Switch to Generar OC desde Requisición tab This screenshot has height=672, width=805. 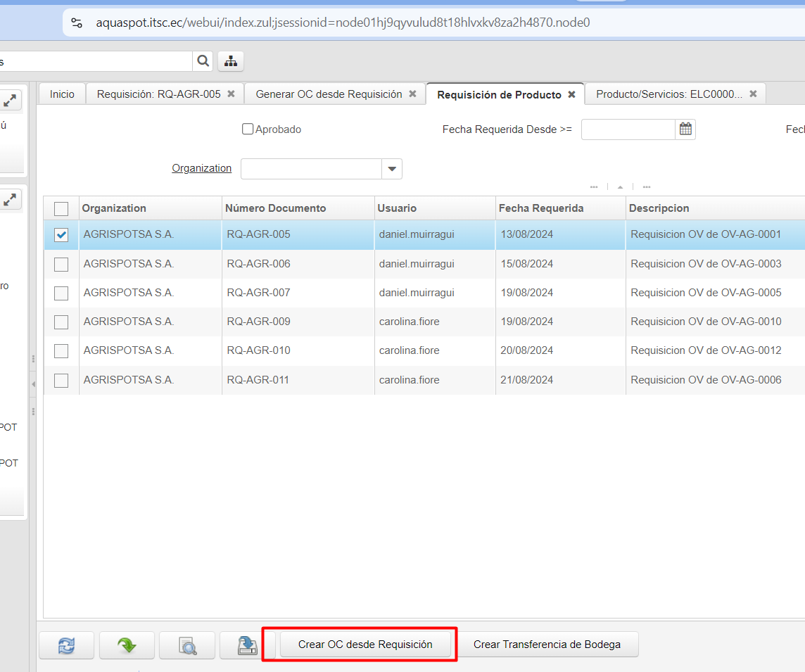click(x=329, y=94)
